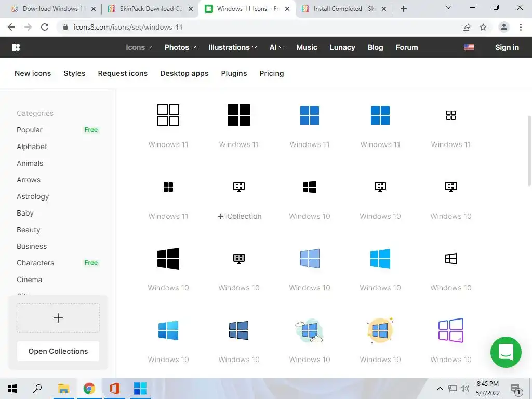Image resolution: width=532 pixels, height=399 pixels.
Task: Open the small outlined Windows 11 grid icon
Action: 451,115
